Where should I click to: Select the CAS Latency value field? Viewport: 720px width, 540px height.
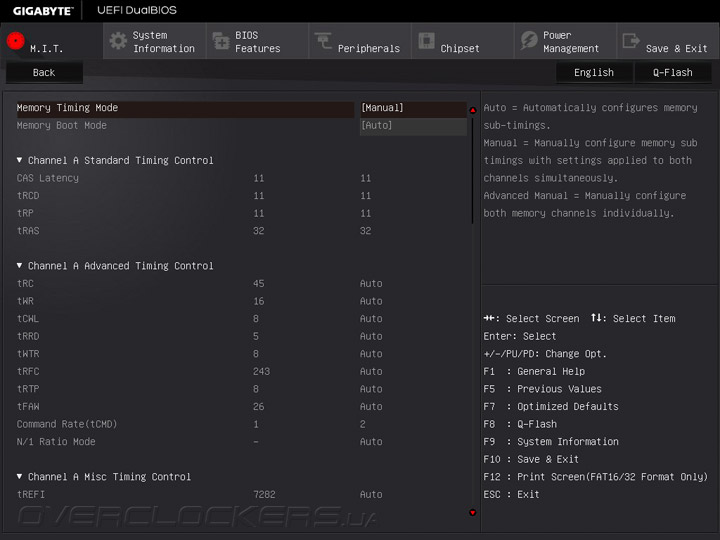coord(366,178)
